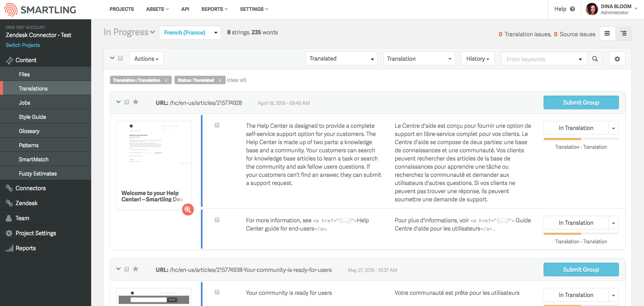Star the /hc/en-us/articles/215774928 group
This screenshot has width=644, height=306.
[x=136, y=102]
